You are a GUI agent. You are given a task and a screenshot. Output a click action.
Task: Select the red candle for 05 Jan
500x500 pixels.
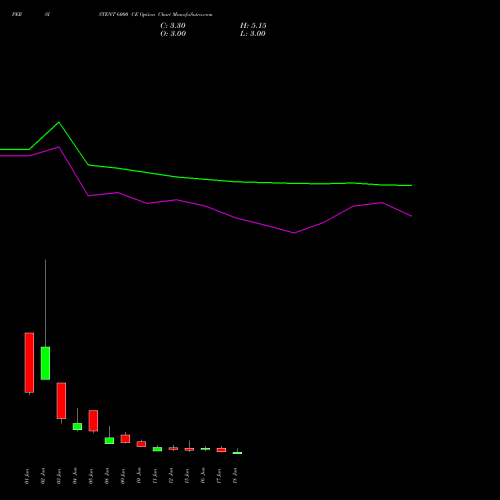[x=93, y=421]
